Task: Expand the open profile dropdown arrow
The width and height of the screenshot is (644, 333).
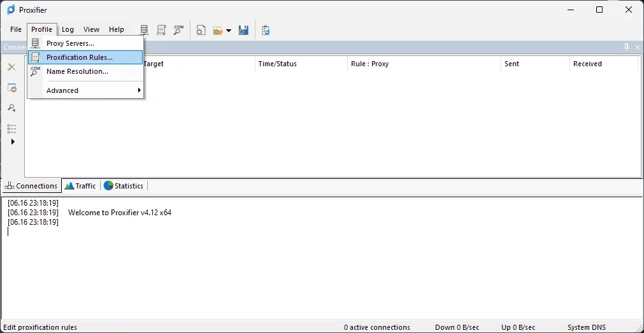Action: pos(229,31)
